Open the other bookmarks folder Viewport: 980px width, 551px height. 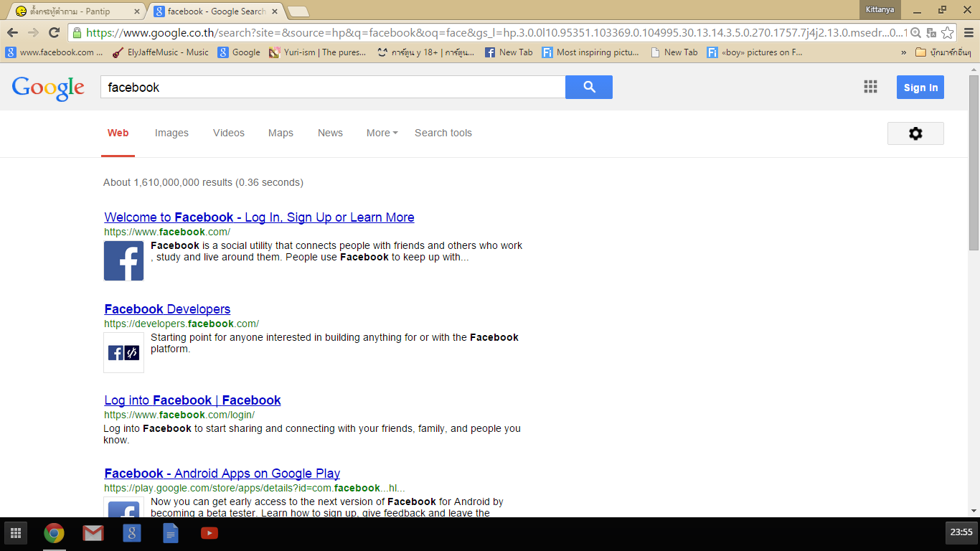(x=943, y=52)
